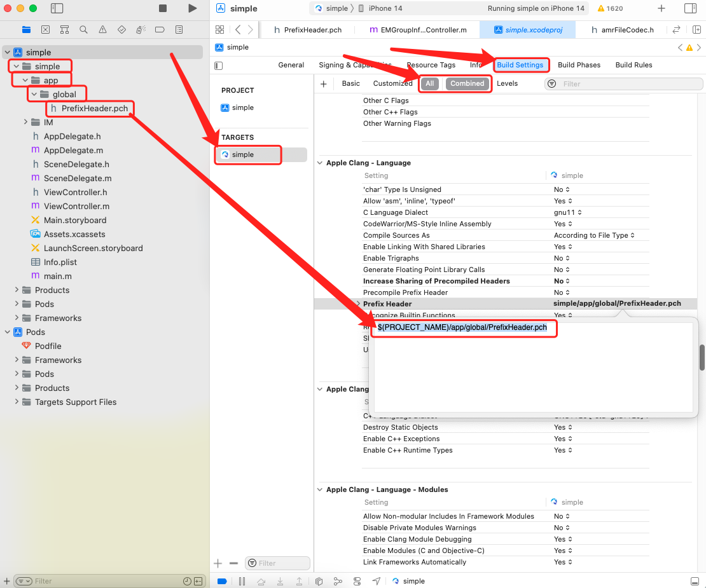The height and width of the screenshot is (588, 706).
Task: Select the Levels view option
Action: click(x=507, y=83)
